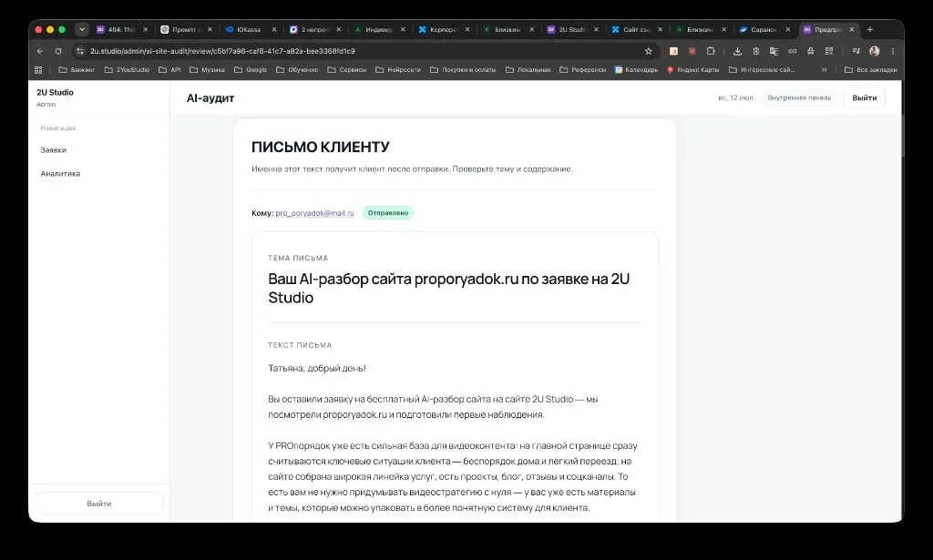
Task: Click the AI-аудит page title
Action: pyautogui.click(x=210, y=98)
